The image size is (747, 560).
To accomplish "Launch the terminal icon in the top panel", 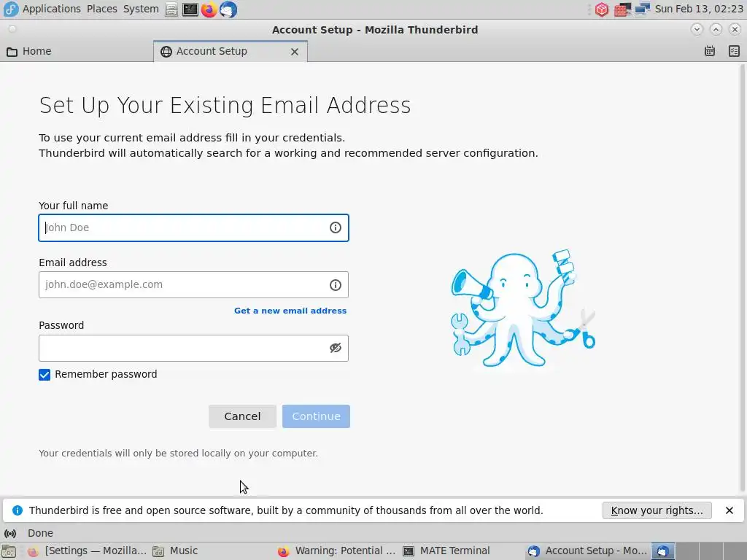I will pos(190,9).
